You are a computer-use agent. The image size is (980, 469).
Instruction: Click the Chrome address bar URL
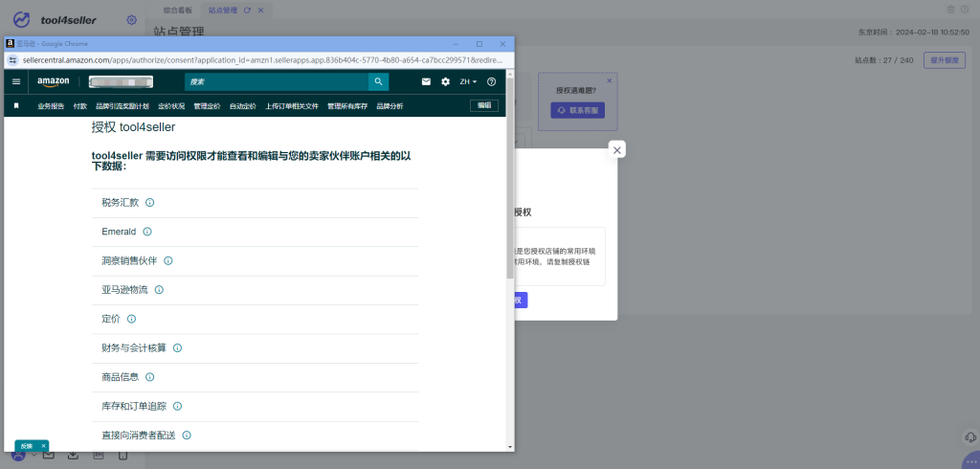click(x=262, y=60)
